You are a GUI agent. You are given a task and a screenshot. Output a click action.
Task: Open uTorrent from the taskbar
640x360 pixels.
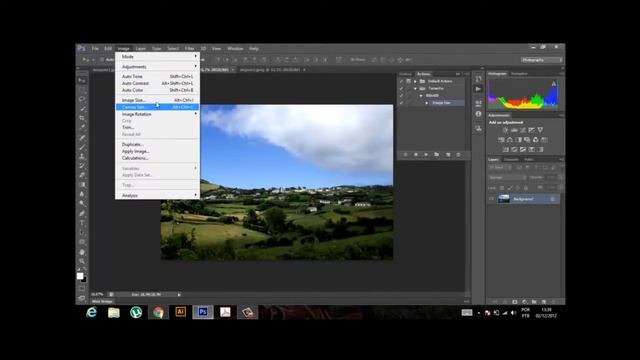pyautogui.click(x=136, y=312)
